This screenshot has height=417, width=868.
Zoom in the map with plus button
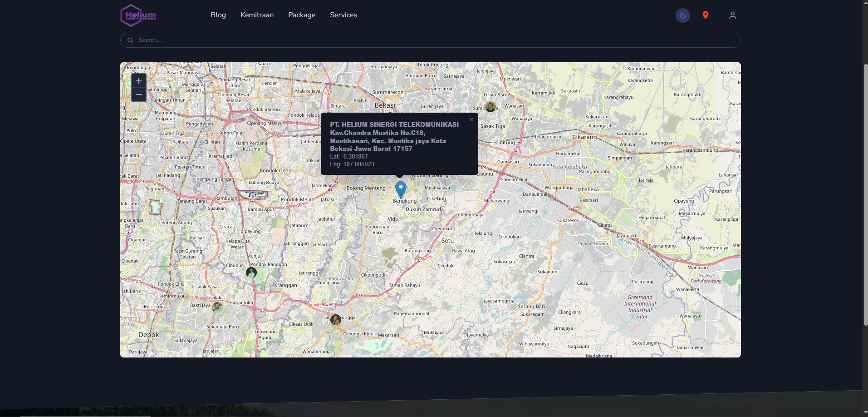(139, 81)
